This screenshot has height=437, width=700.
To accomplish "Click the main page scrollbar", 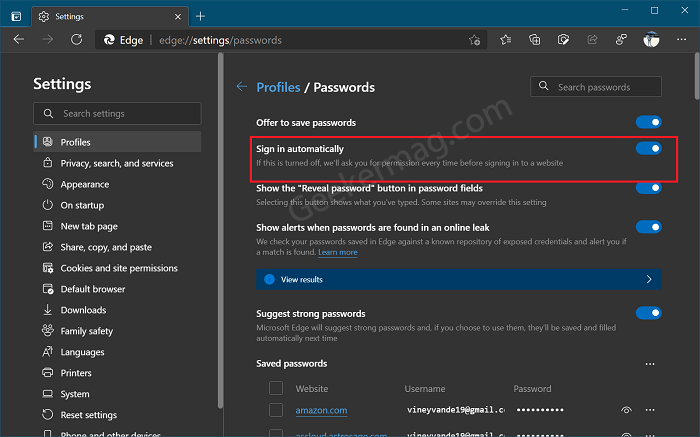I will point(697,76).
